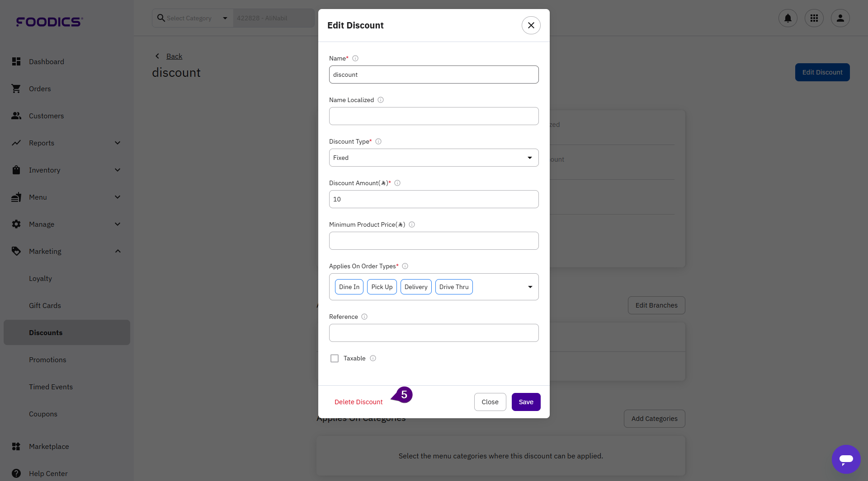Click the info icon next to Taxable
The height and width of the screenshot is (481, 868).
(373, 358)
